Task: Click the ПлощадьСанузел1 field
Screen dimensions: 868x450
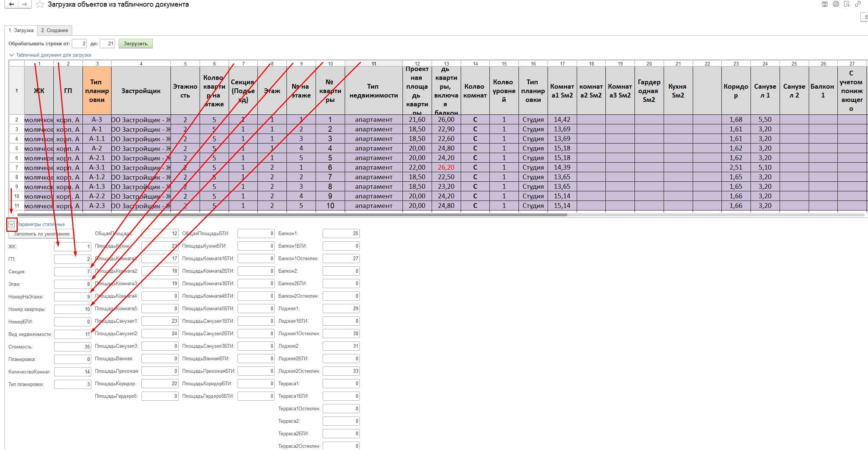Action: (x=160, y=321)
